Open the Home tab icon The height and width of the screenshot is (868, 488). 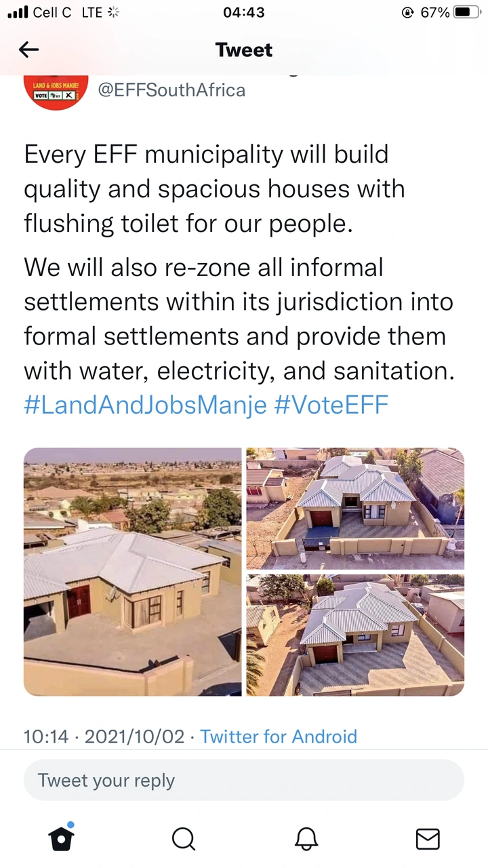tap(61, 838)
